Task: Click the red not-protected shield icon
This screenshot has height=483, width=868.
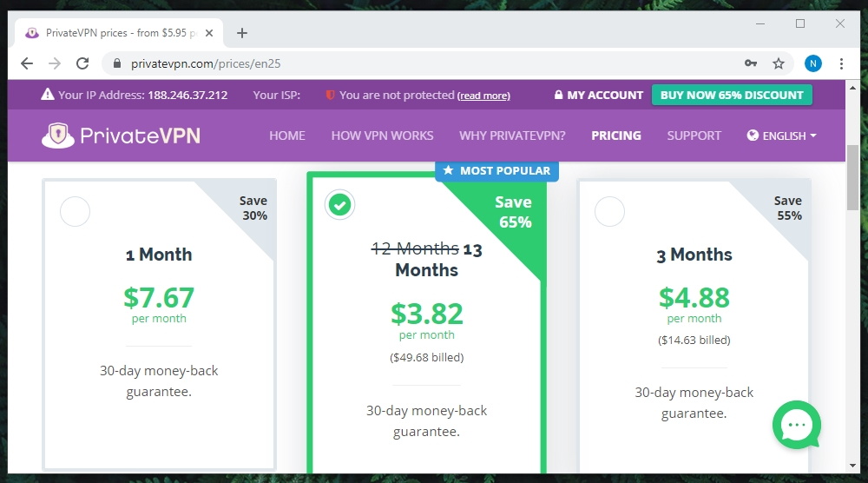Action: click(x=331, y=95)
